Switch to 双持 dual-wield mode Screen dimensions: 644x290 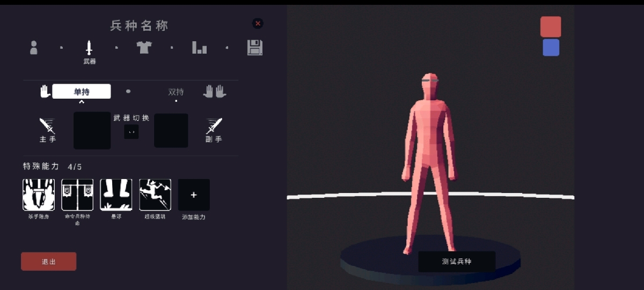pos(176,92)
